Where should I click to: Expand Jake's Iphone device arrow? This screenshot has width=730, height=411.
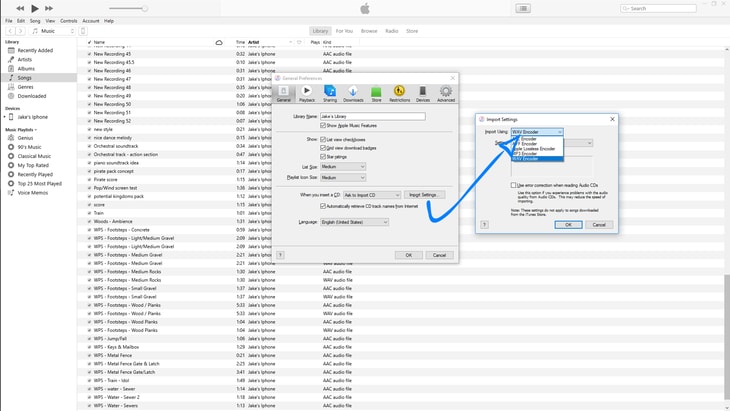click(5, 117)
